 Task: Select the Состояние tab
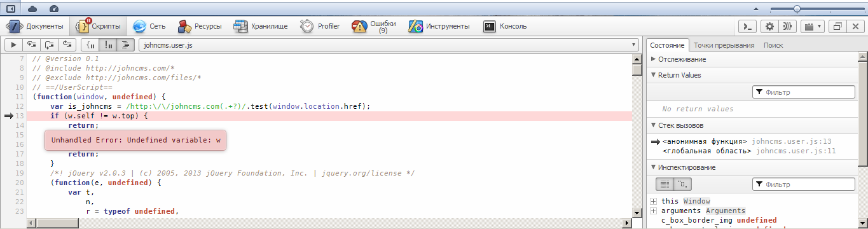[x=668, y=45]
